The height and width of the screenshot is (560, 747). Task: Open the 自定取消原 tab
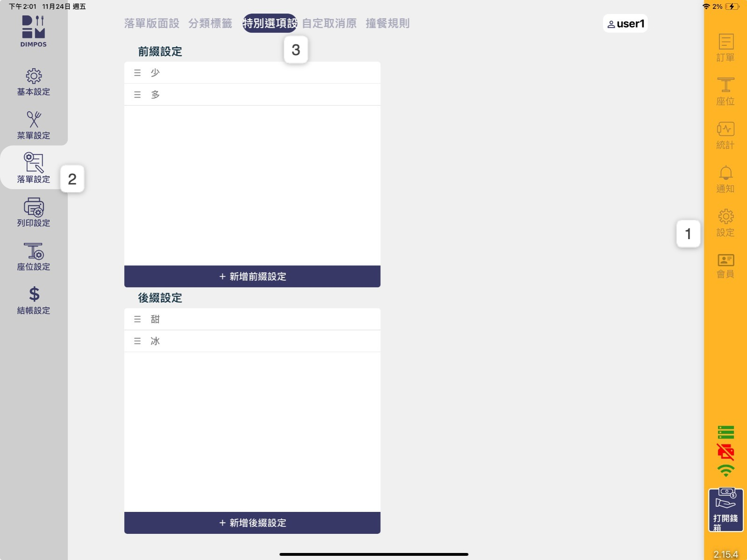(x=329, y=23)
